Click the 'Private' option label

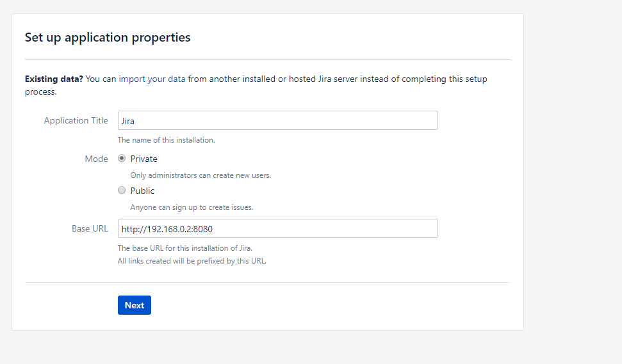(x=143, y=159)
